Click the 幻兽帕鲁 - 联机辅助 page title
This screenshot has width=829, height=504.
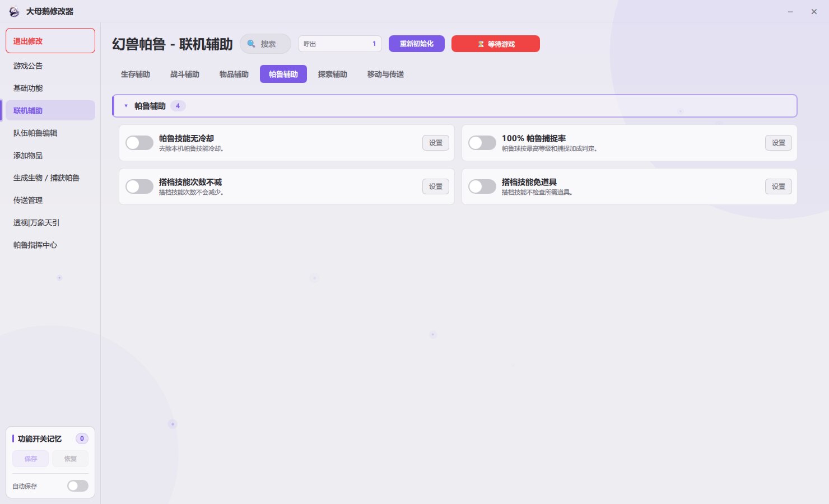[173, 44]
